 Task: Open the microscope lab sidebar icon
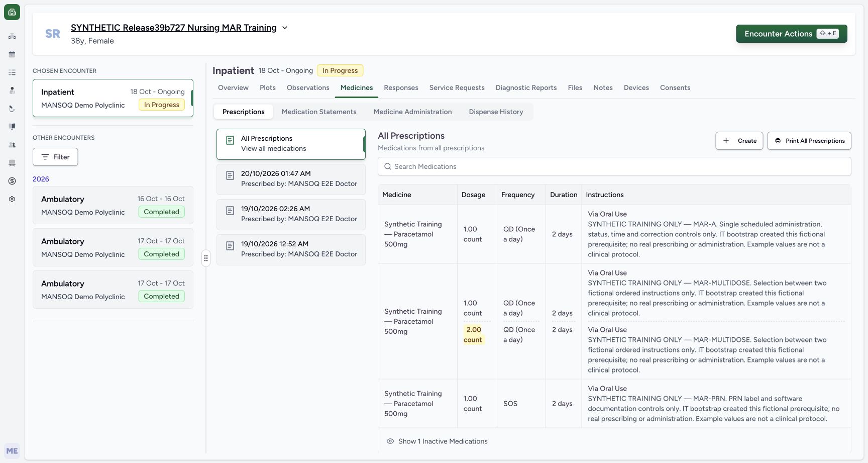coord(12,109)
